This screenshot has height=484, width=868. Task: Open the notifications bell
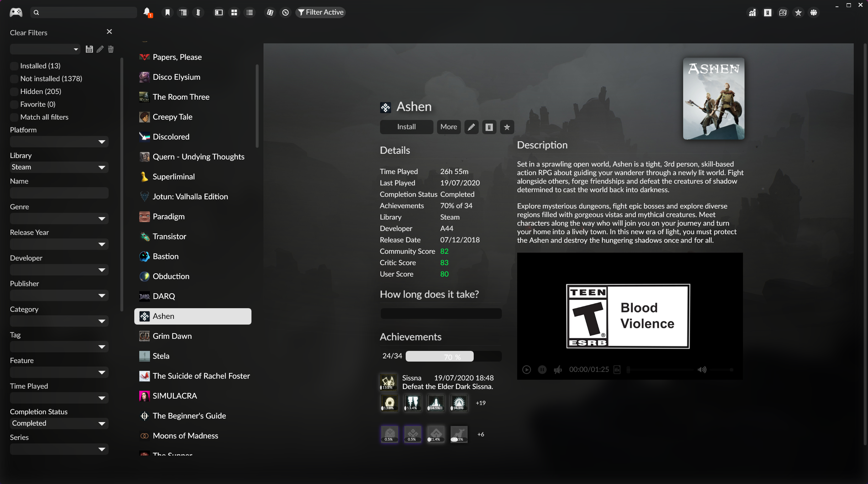[146, 12]
